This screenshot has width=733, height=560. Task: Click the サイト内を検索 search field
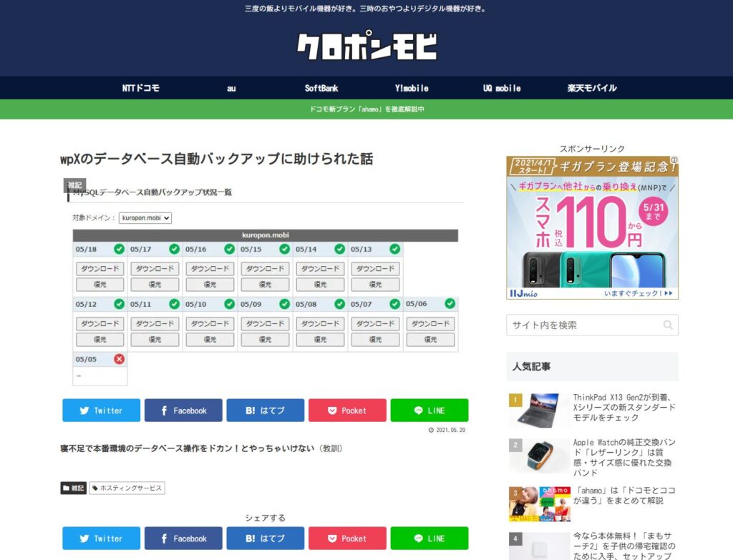[592, 325]
